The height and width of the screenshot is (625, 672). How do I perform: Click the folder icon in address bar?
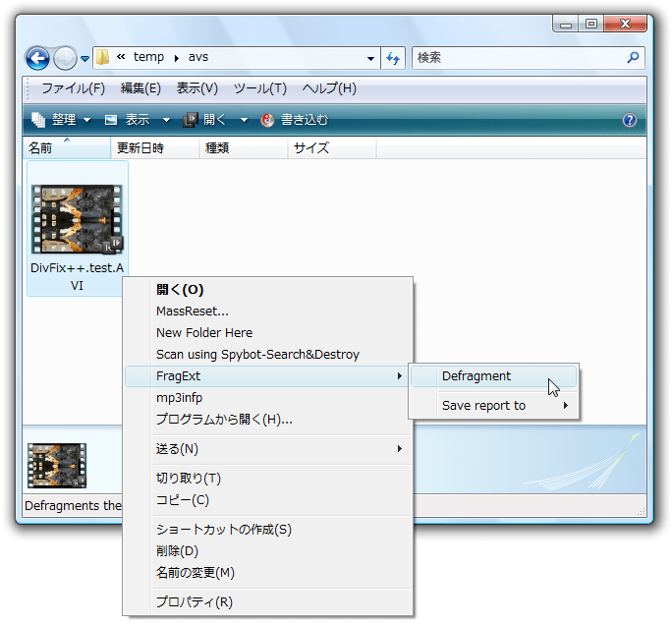(x=102, y=57)
